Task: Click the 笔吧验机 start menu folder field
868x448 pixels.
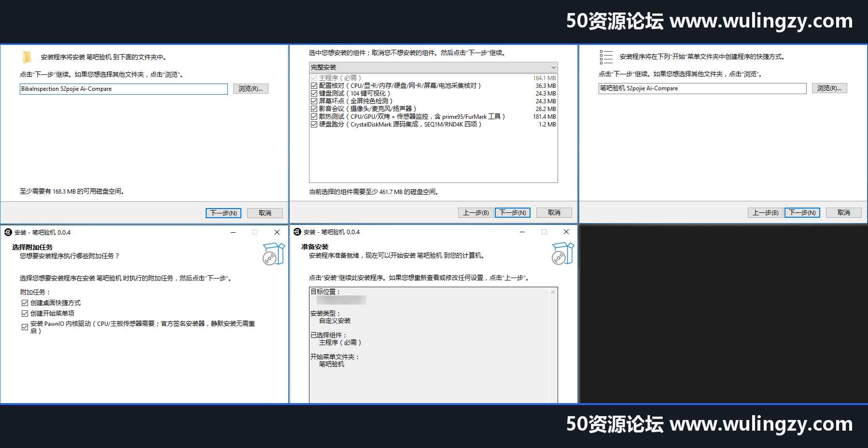Action: point(702,88)
